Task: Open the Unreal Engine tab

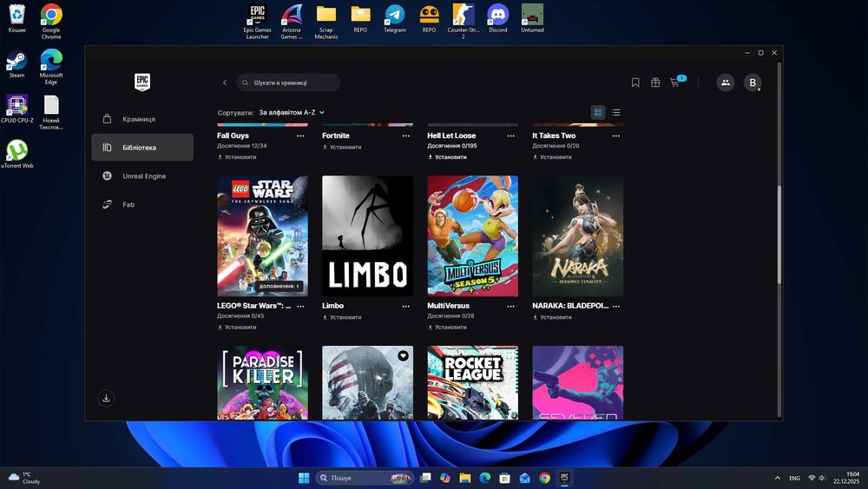Action: coord(142,176)
